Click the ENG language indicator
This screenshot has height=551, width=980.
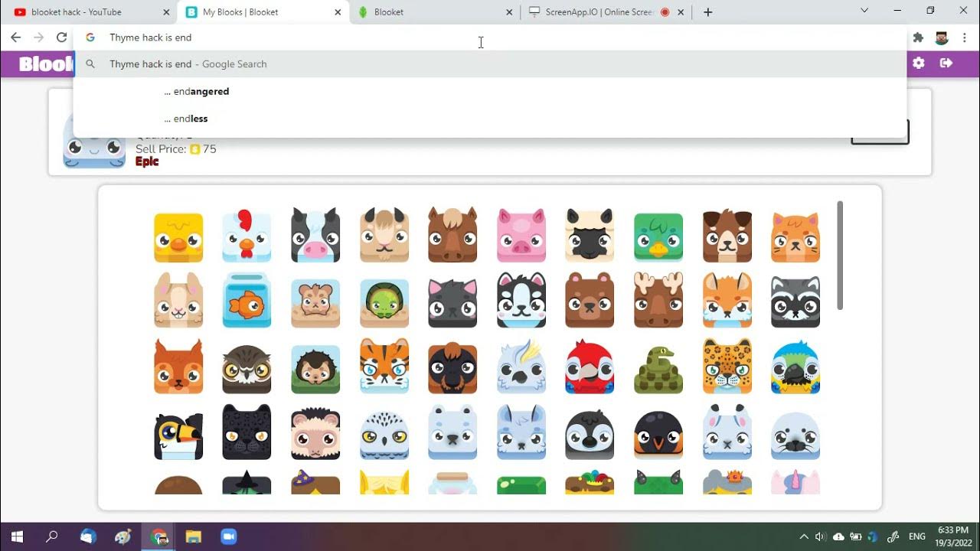pos(917,536)
